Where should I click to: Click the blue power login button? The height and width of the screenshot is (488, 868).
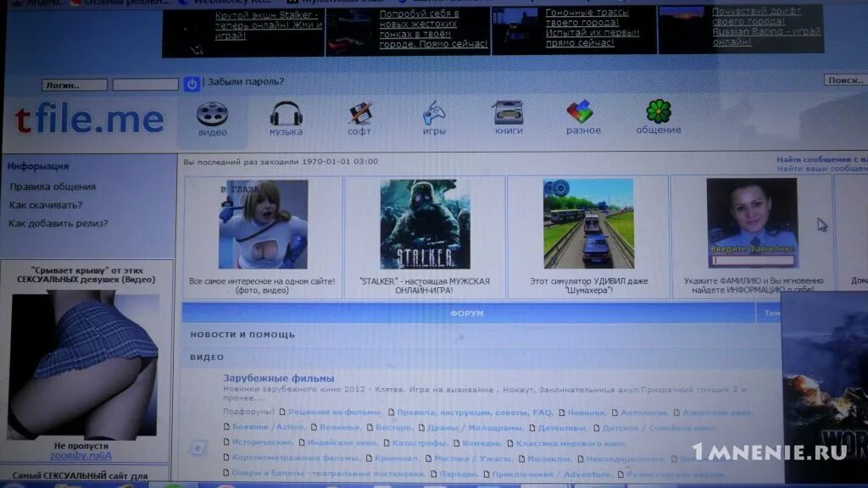(x=192, y=84)
